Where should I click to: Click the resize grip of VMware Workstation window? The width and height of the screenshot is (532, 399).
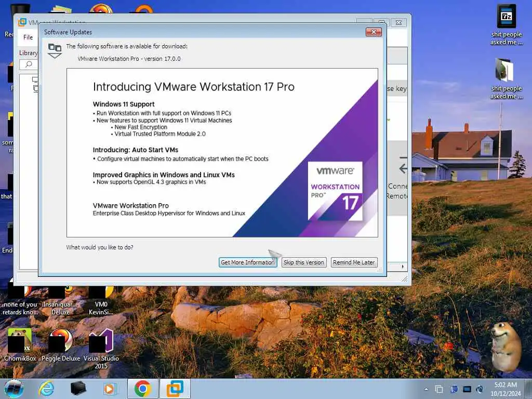405,279
